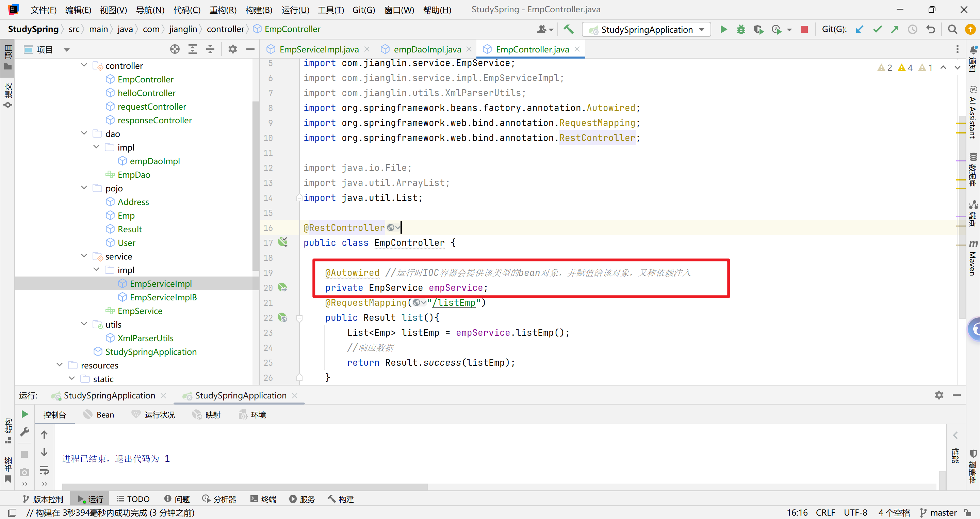Open Search Everywhere magnifier icon
980x519 pixels.
click(952, 29)
